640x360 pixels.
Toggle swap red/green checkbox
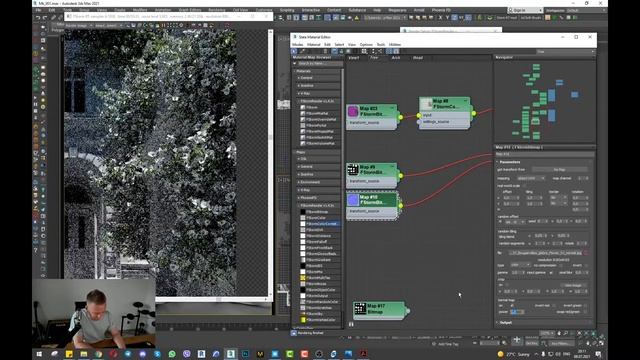(586, 312)
